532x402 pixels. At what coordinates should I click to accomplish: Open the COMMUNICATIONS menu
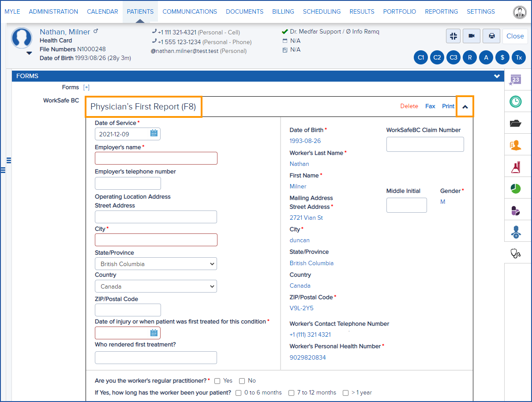pos(190,11)
